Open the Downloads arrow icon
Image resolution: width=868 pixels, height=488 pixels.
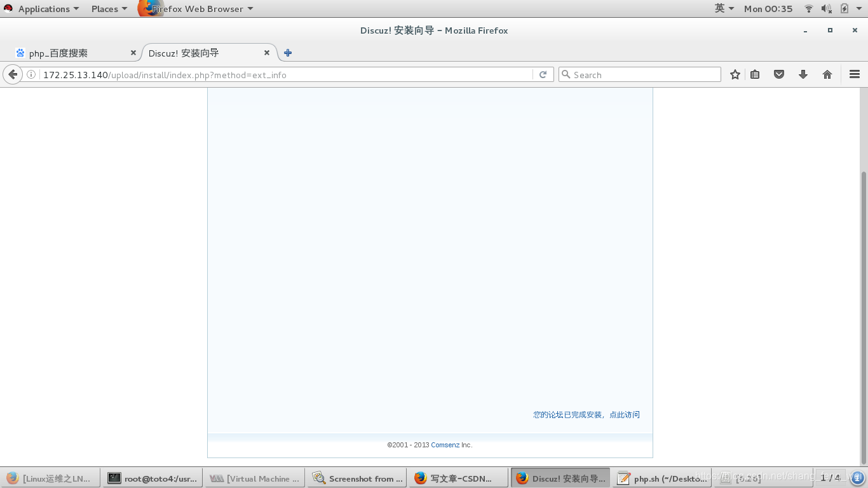[x=803, y=74]
